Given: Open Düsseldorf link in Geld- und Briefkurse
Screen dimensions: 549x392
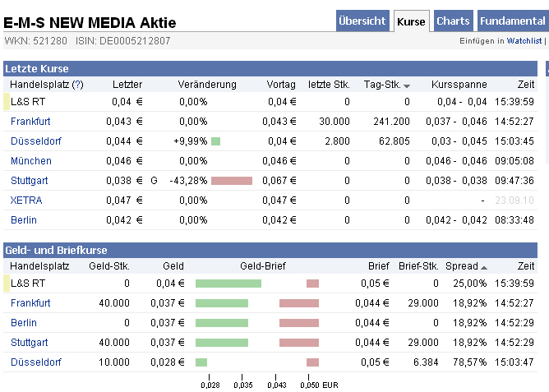Looking at the screenshot, I should point(35,362).
